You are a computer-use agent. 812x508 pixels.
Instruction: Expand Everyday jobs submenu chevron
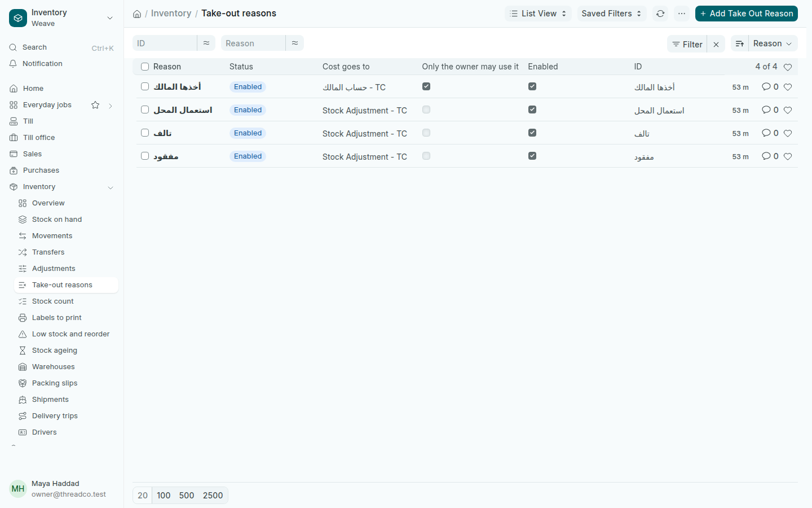111,106
